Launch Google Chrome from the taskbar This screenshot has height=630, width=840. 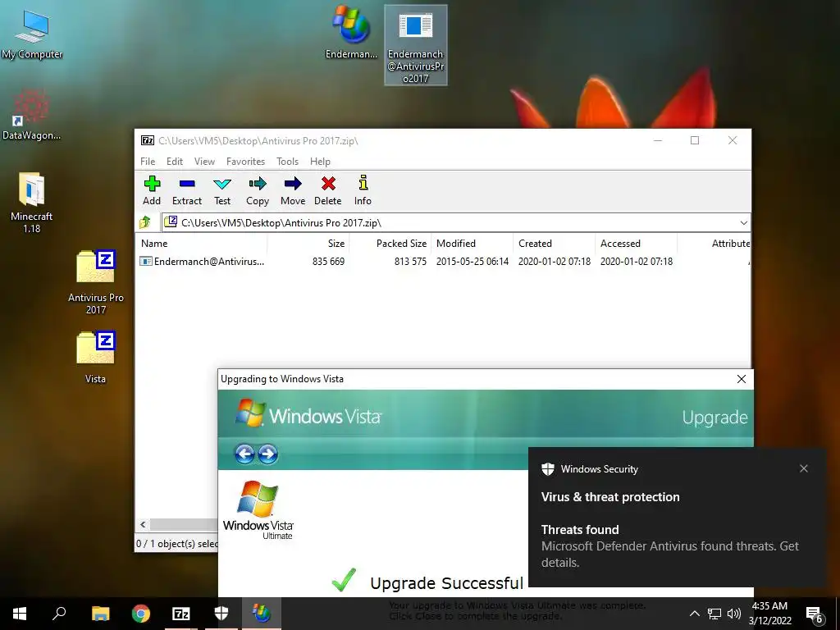pos(141,614)
